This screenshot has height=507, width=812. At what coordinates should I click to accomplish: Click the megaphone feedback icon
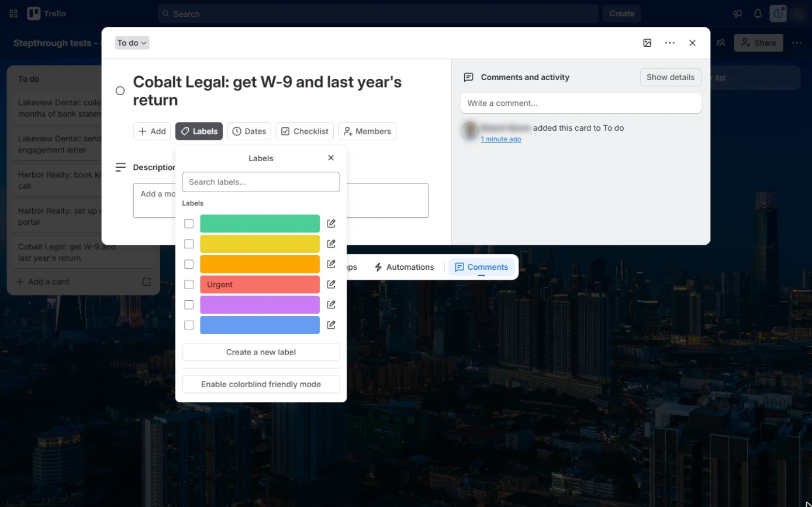tap(738, 13)
